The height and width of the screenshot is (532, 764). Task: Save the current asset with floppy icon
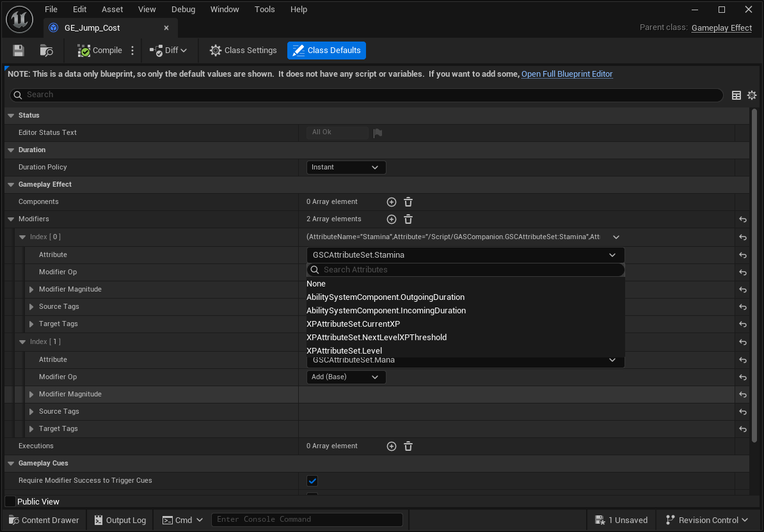tap(19, 51)
